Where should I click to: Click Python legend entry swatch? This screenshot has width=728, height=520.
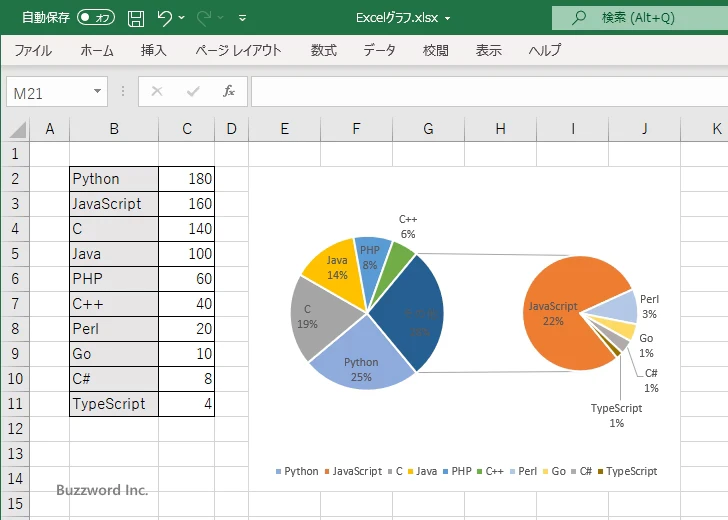pos(278,472)
